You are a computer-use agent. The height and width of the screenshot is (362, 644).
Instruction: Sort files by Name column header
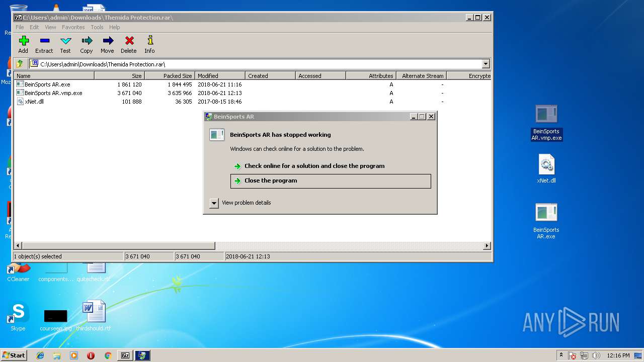click(54, 76)
